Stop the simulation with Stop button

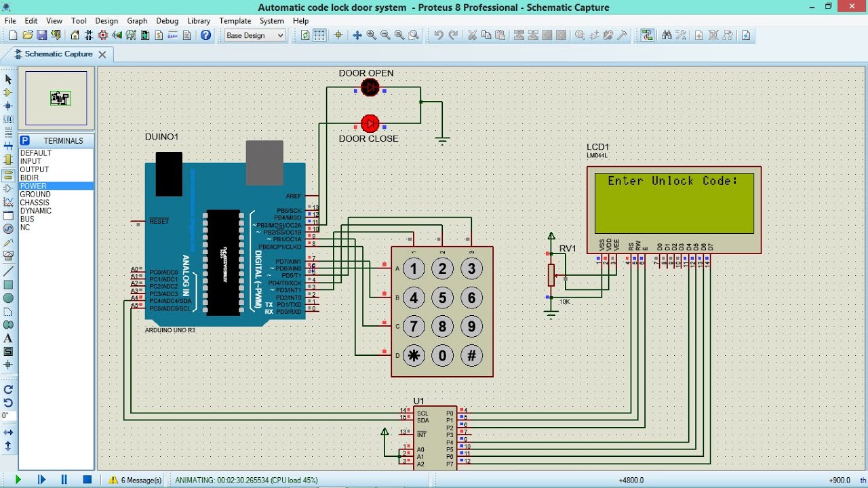pyautogui.click(x=87, y=480)
